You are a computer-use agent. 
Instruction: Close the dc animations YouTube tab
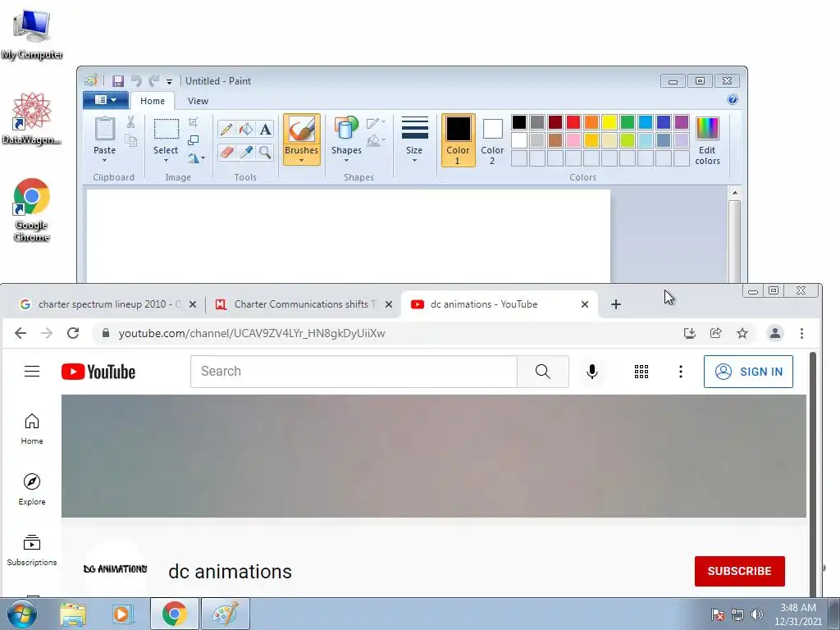click(x=584, y=304)
